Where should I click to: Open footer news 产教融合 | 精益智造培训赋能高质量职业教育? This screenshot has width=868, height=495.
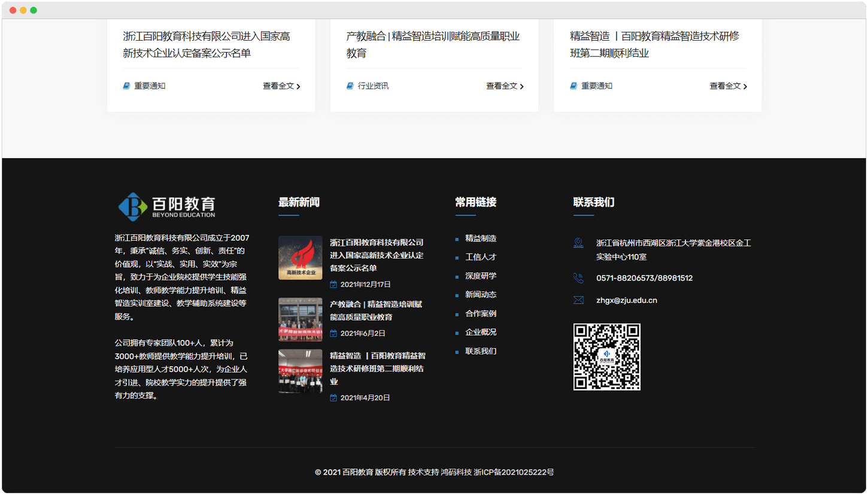pos(376,311)
